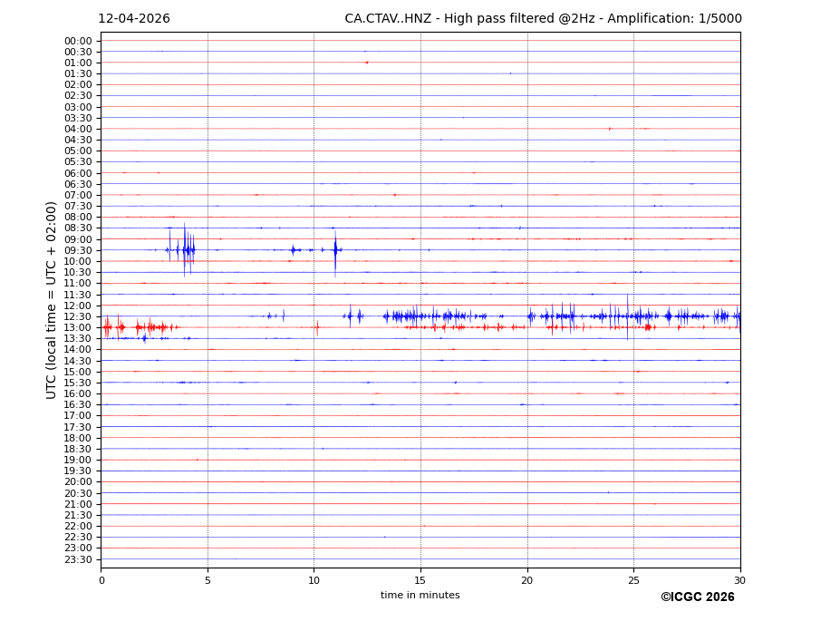
Task: Click the 13:00 time row label
Action: 77,327
